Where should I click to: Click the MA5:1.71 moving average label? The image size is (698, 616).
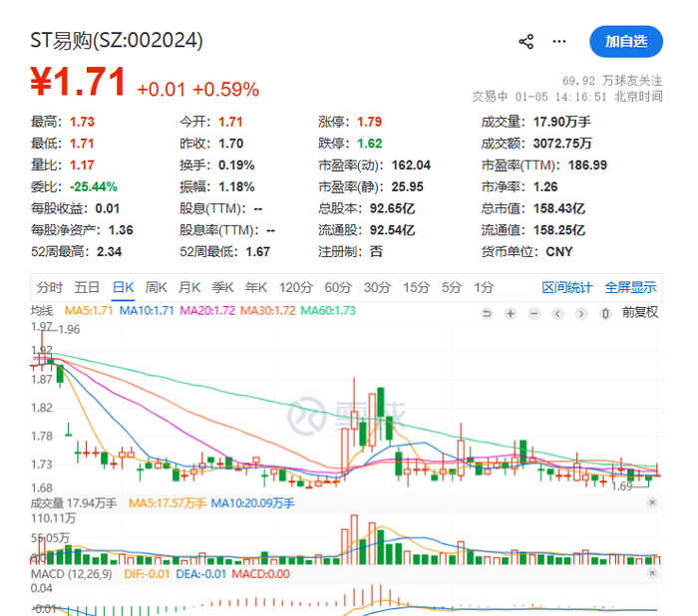[89, 311]
